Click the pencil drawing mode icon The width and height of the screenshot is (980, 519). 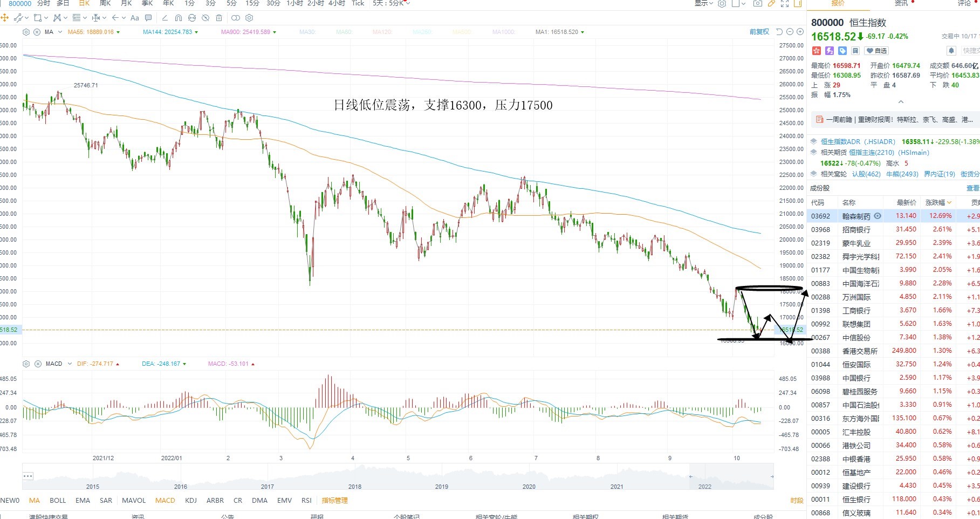771,3
